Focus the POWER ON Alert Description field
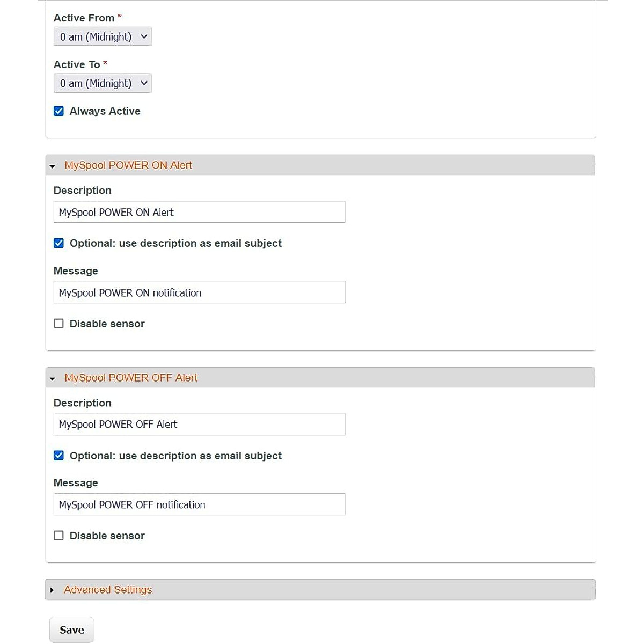The height and width of the screenshot is (644, 644). coord(199,212)
